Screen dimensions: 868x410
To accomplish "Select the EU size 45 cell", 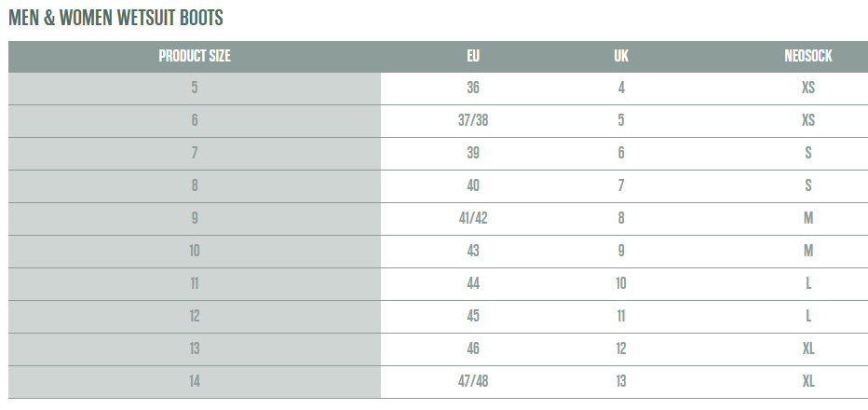I will (473, 317).
